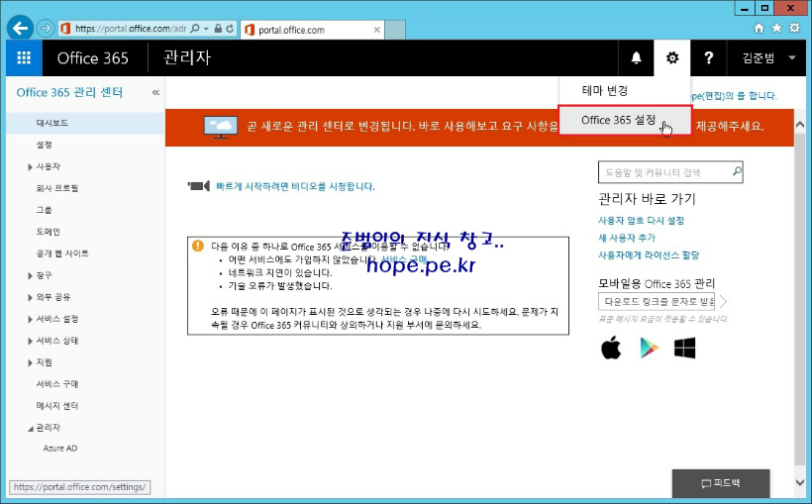Screen dimensions: 812x504
Task: Open 메시지 센터 navigation item
Action: [x=57, y=406]
